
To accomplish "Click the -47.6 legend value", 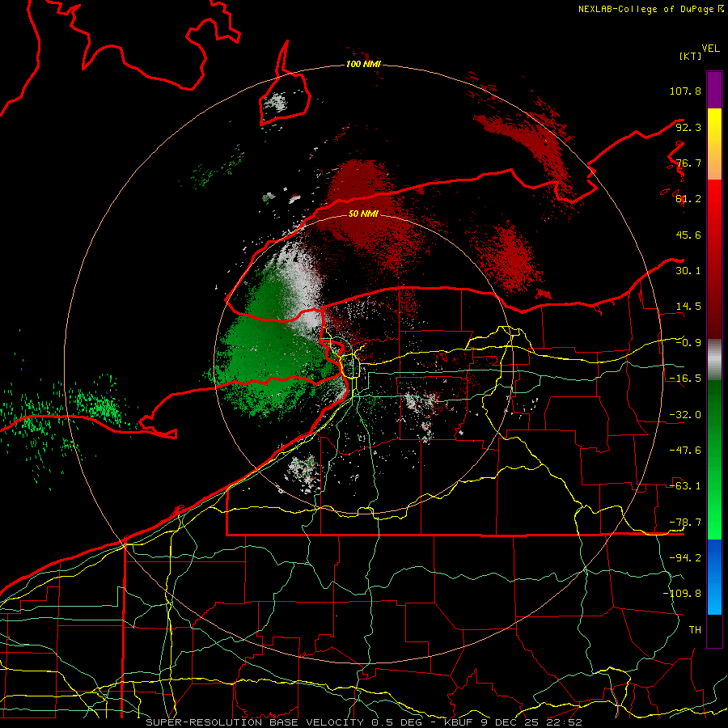I will [685, 451].
